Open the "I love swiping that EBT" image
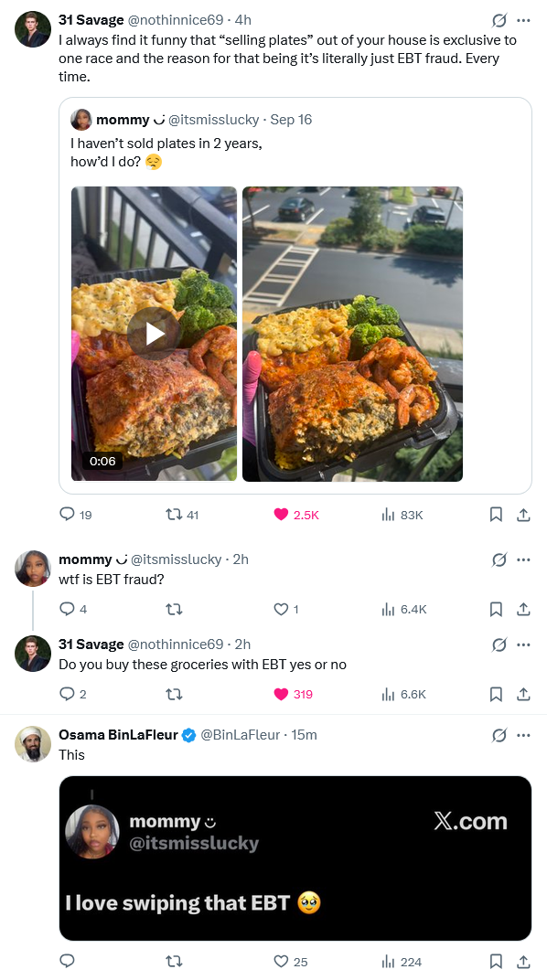The height and width of the screenshot is (980, 547). 295,858
